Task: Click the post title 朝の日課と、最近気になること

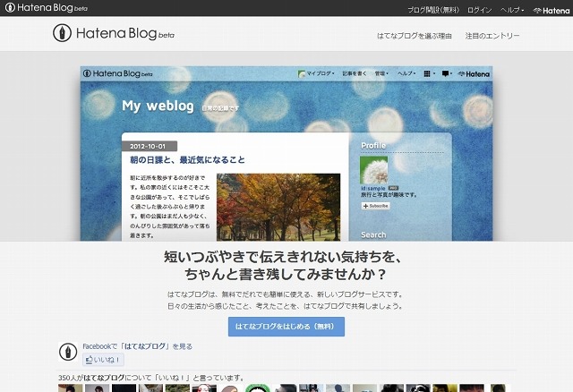Action: pyautogui.click(x=187, y=160)
